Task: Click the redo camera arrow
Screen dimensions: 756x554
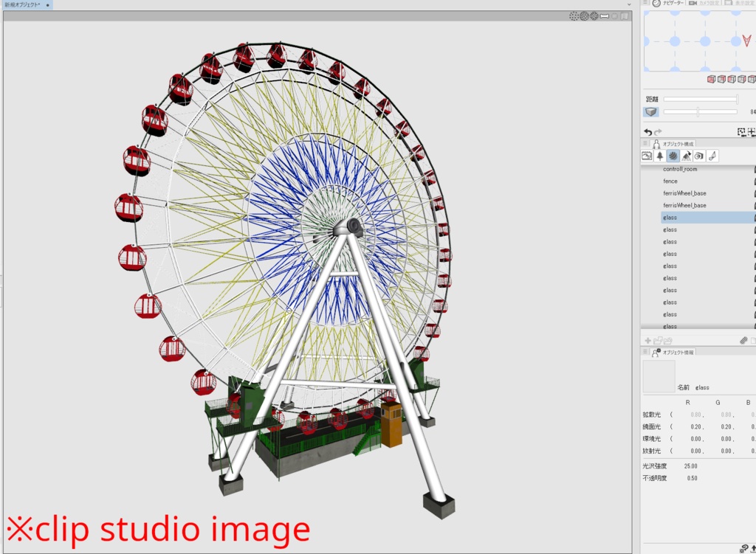Action: tap(658, 131)
